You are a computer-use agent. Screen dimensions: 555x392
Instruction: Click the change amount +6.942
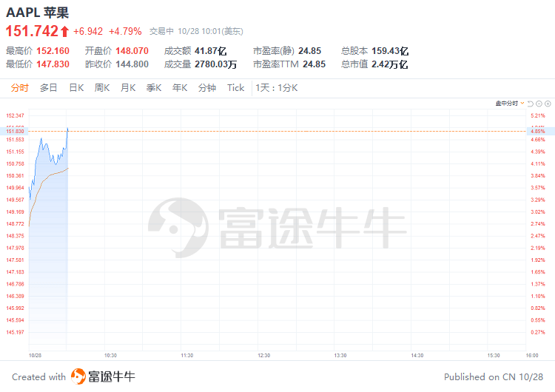tap(88, 32)
